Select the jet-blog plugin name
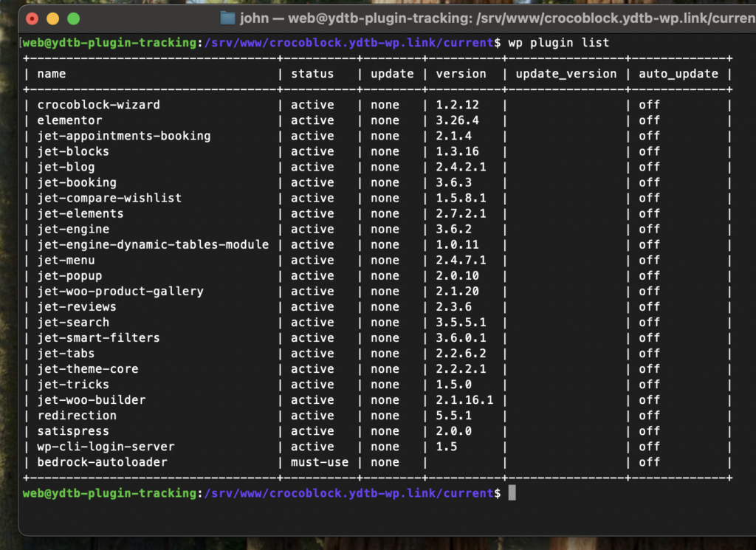 tap(66, 167)
